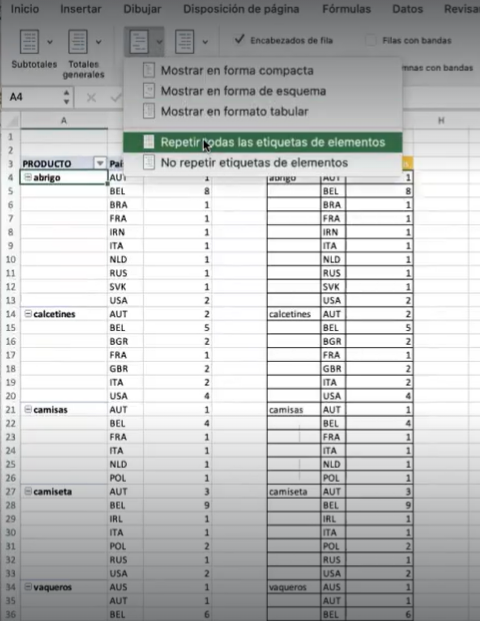Click the abrigo cell in row 4
Screen dimensions: 480x621
(x=64, y=177)
